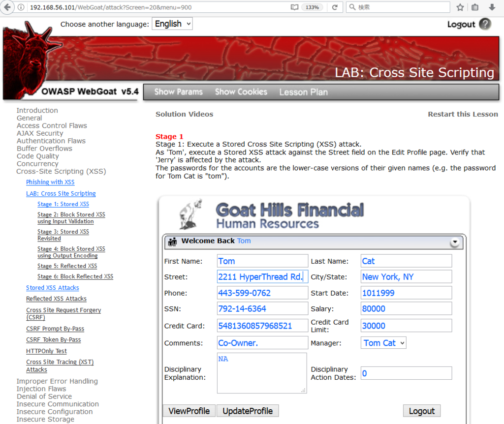Open the Lesson Plan menu item
Viewport: 504px width, 424px height.
click(x=303, y=92)
